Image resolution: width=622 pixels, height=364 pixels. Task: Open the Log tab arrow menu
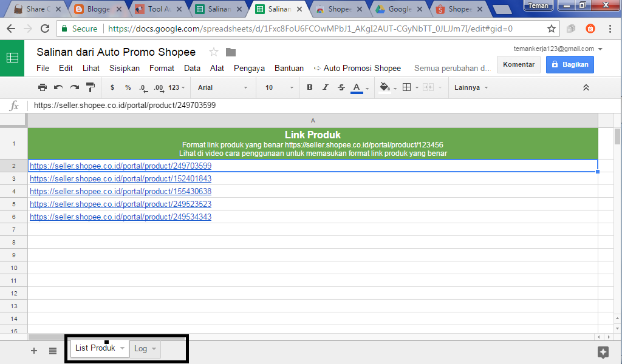[154, 349]
